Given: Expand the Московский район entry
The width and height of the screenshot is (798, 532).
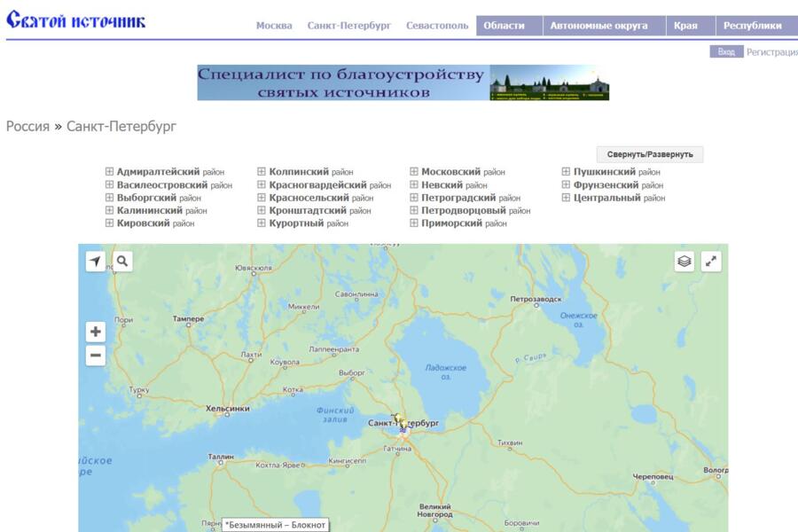Looking at the screenshot, I should [414, 172].
